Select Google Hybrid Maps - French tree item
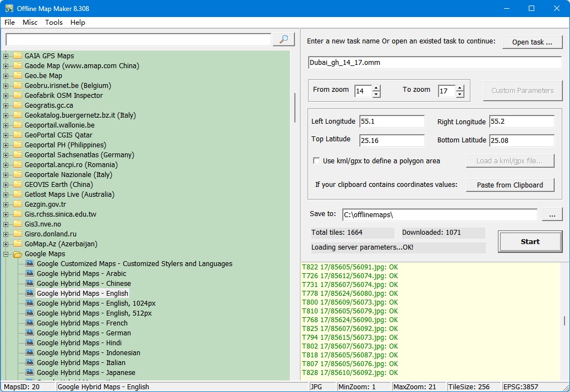Viewport: 570px width, 392px height. tap(82, 323)
